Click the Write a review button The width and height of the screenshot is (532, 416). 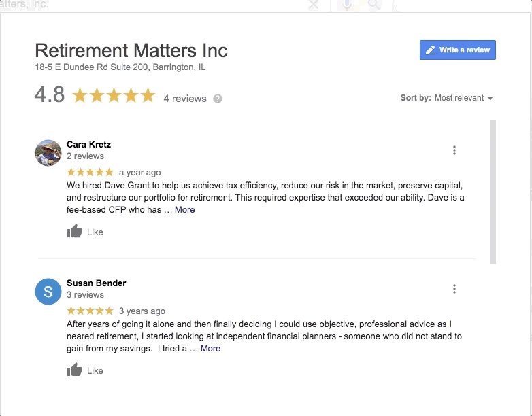(x=457, y=50)
